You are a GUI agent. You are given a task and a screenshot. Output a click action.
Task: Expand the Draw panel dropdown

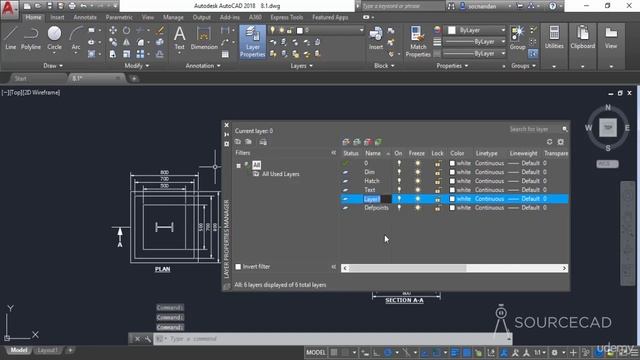pyautogui.click(x=53, y=66)
